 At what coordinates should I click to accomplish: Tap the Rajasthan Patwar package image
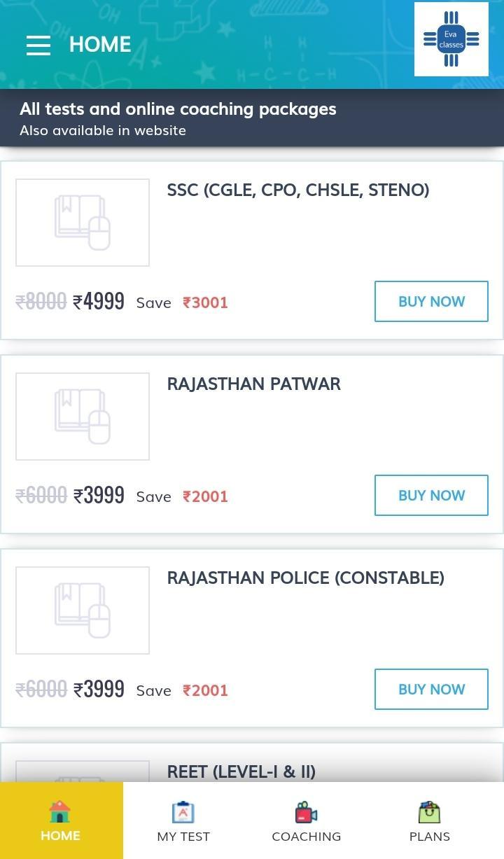click(83, 417)
